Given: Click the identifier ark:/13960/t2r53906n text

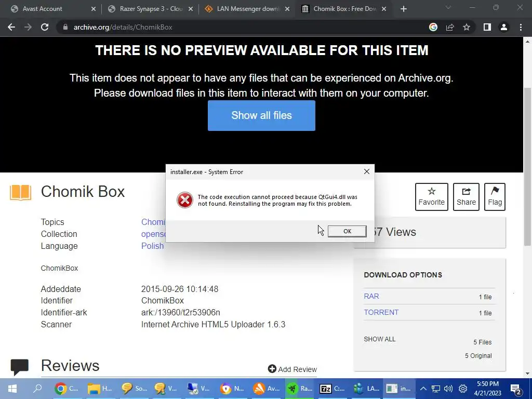Looking at the screenshot, I should tap(180, 312).
